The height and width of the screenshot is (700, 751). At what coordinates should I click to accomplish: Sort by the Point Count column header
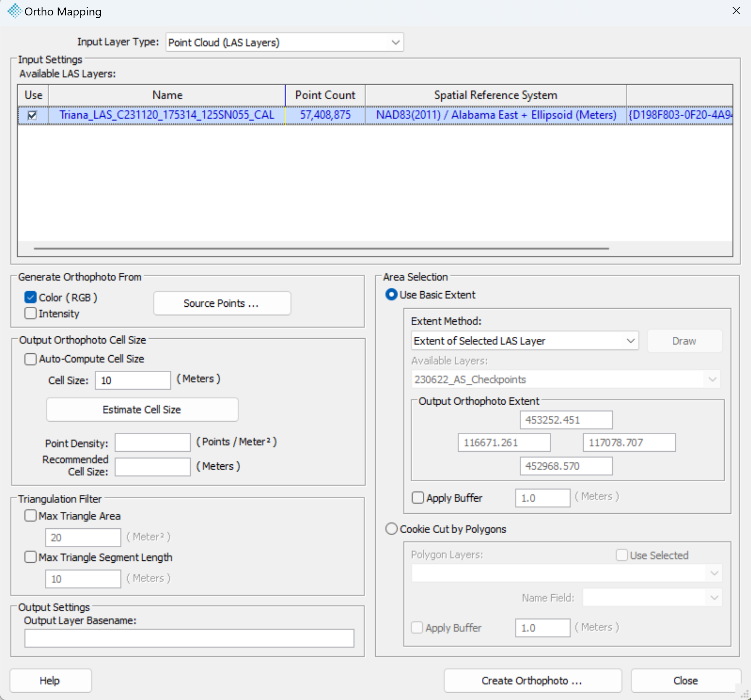coord(325,95)
